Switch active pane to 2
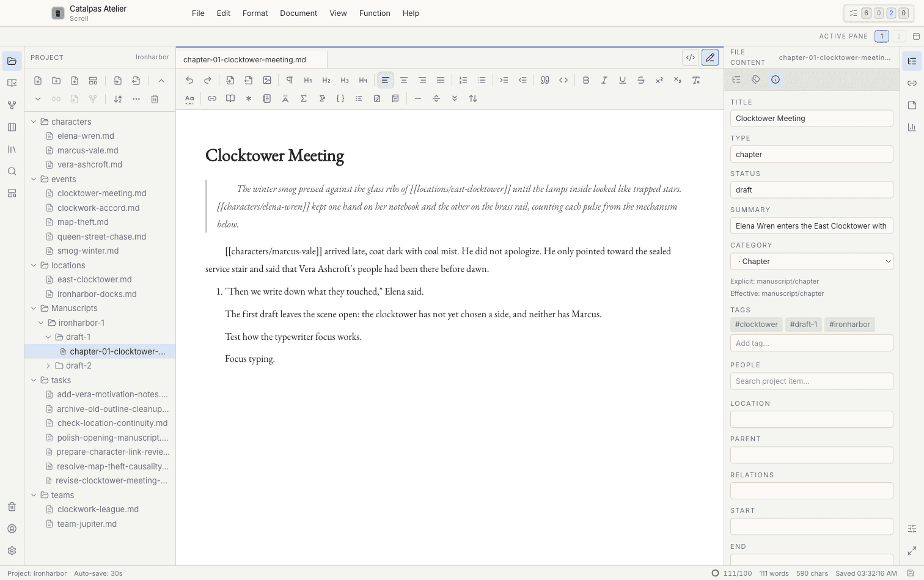The width and height of the screenshot is (924, 580). point(898,36)
